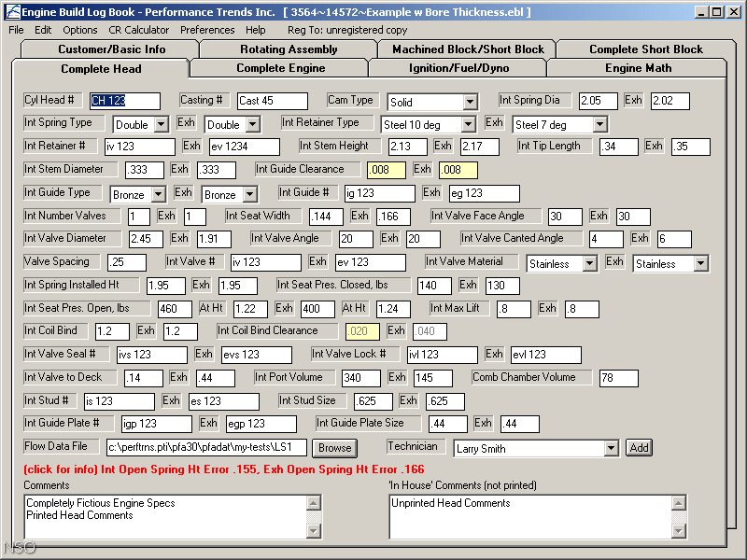Expand the Exh Guide Type dropdown
The image size is (747, 560).
coord(249,194)
